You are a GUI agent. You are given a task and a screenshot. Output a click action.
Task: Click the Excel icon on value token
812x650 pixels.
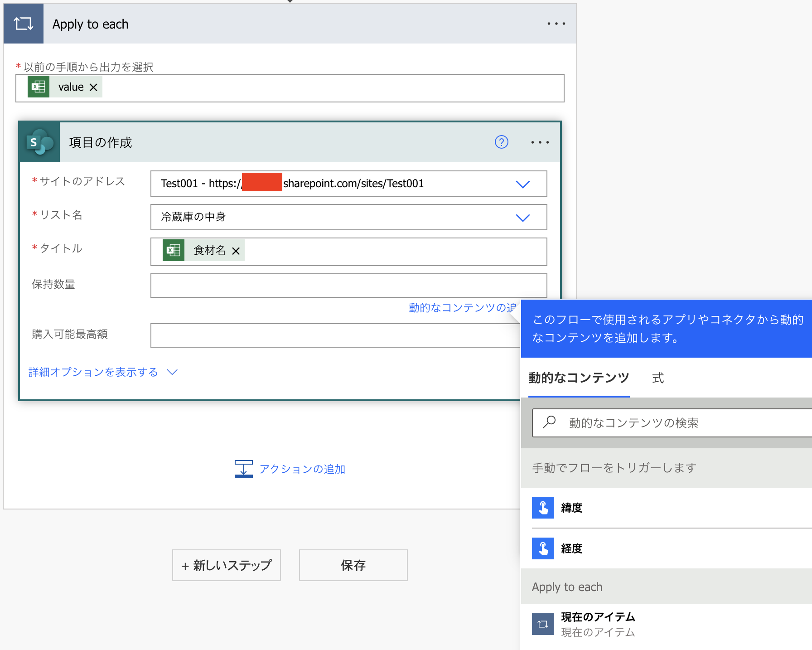(39, 87)
